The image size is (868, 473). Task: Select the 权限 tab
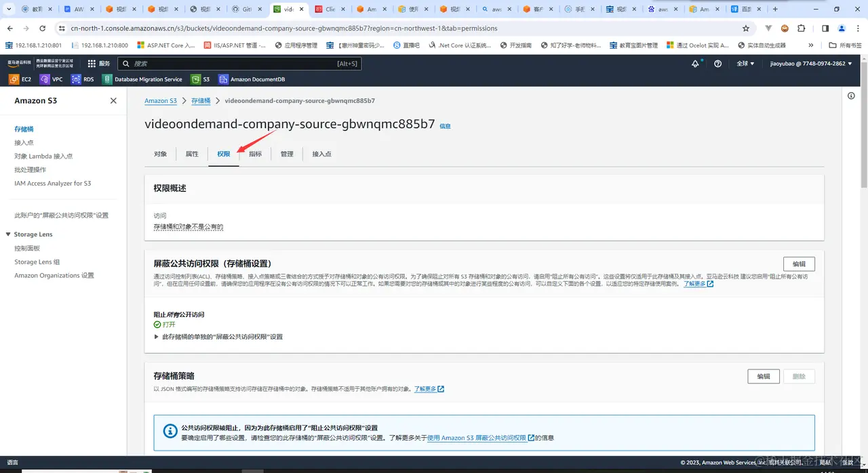[224, 154]
